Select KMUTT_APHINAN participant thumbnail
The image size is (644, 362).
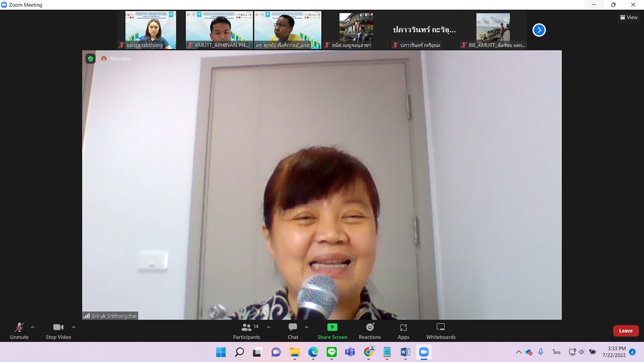click(219, 30)
